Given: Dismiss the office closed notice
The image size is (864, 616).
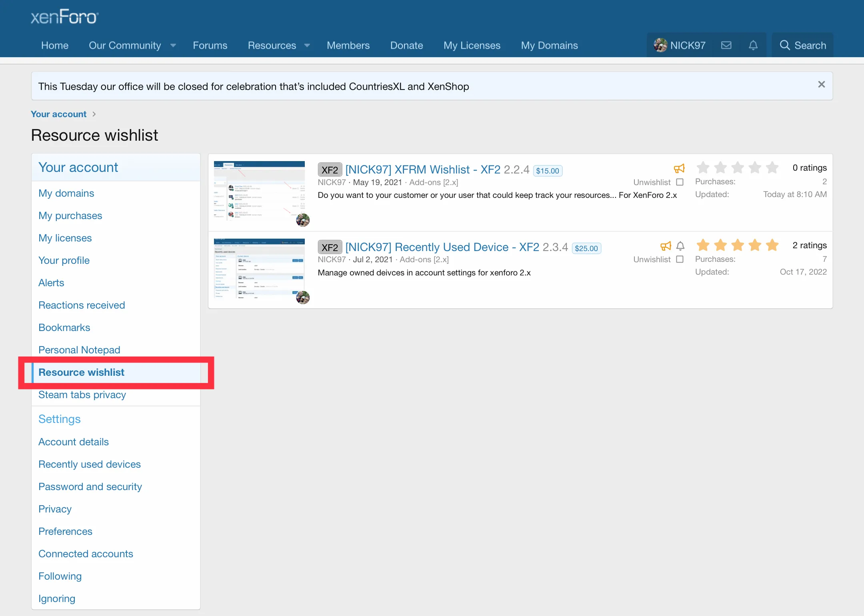Looking at the screenshot, I should coord(821,84).
